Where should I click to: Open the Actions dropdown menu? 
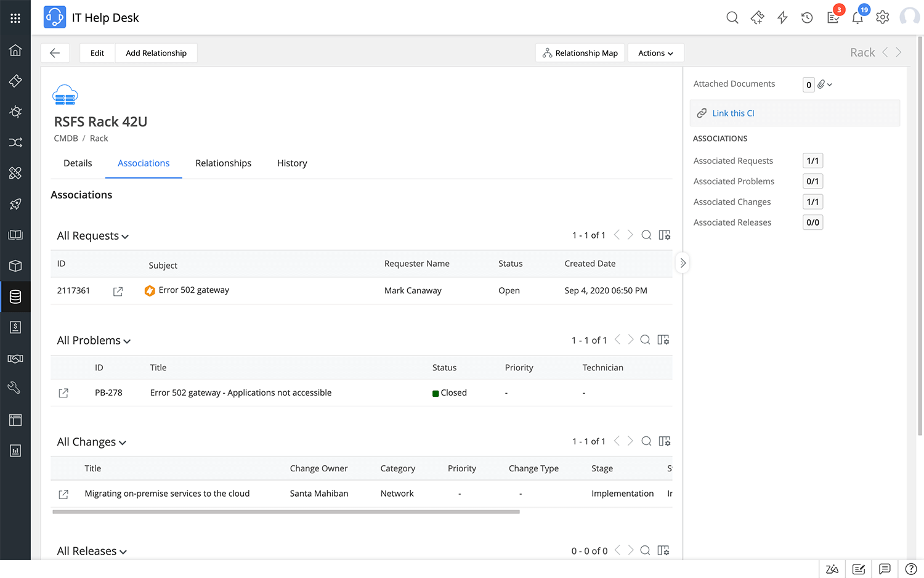point(655,52)
